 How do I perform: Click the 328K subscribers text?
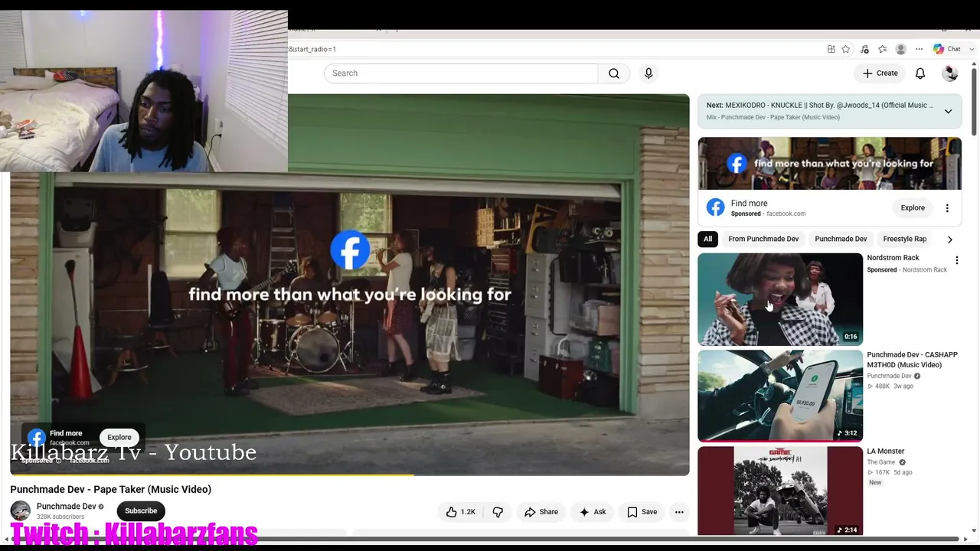point(60,517)
